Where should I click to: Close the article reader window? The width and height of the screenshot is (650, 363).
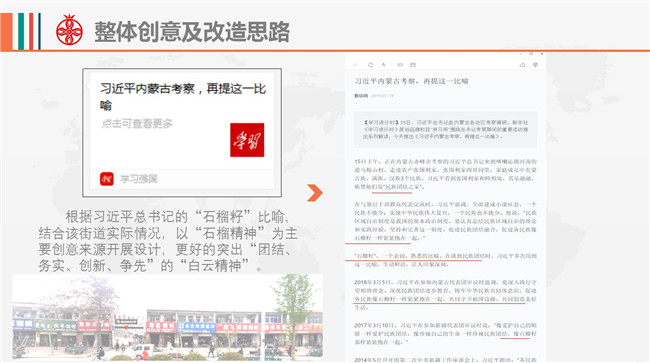[542, 54]
